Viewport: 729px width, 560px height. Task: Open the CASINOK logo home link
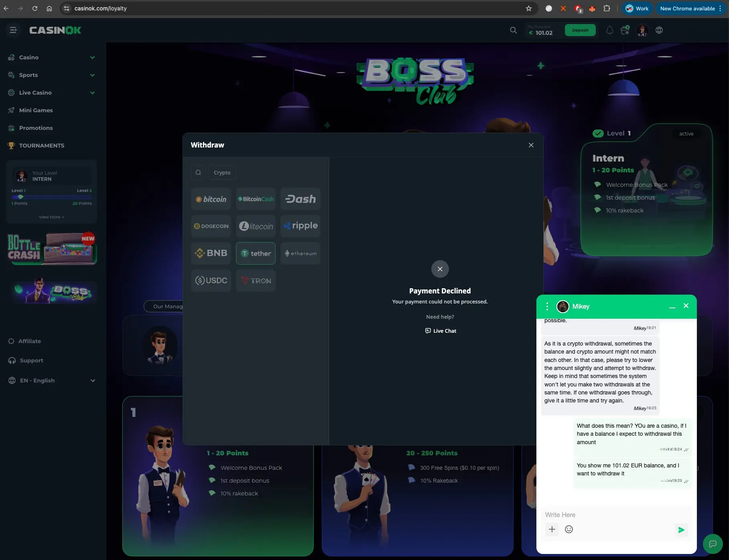pos(55,30)
